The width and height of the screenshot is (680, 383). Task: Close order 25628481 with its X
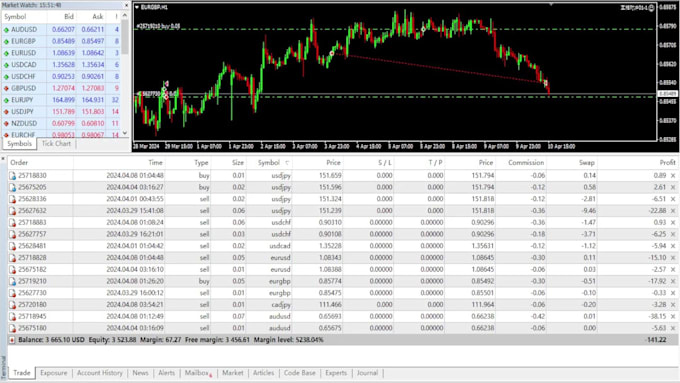[673, 246]
